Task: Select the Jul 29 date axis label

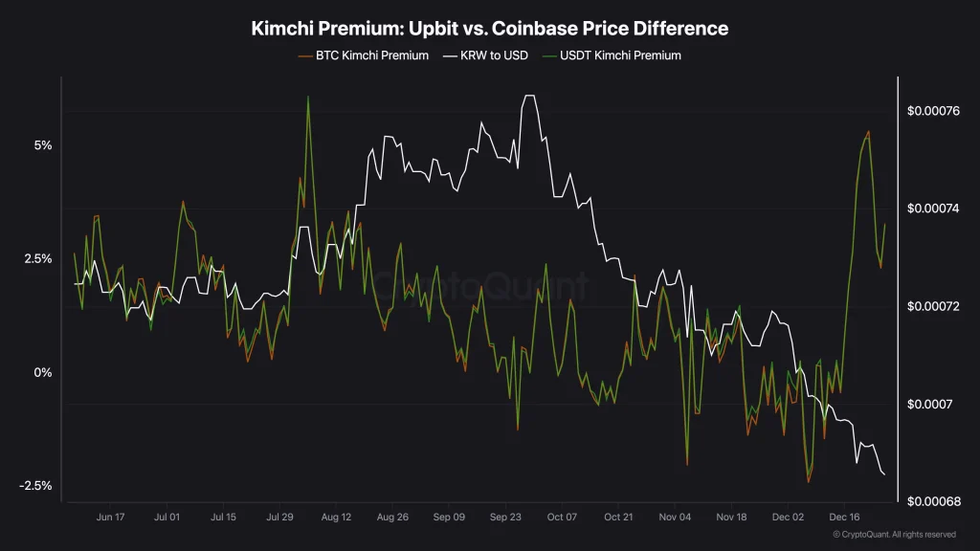Action: (279, 518)
